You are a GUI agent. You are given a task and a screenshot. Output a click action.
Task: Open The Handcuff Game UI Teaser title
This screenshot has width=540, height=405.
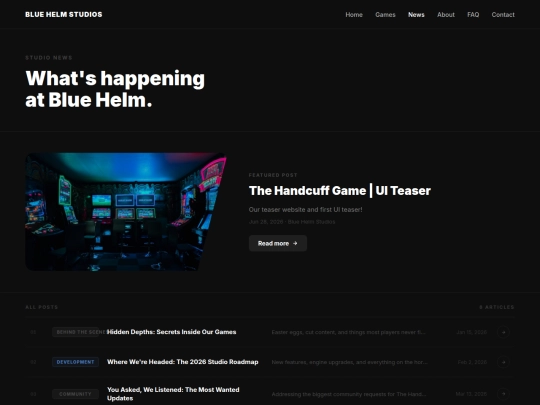click(340, 190)
